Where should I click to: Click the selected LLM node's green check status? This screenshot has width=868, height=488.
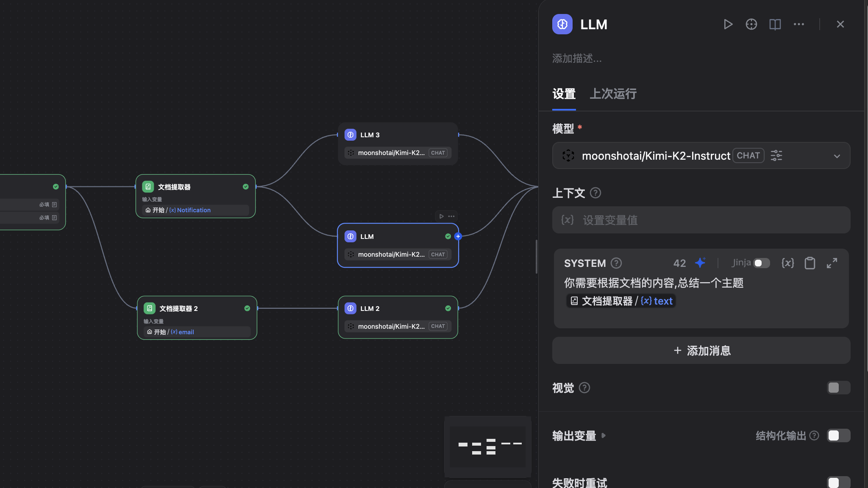click(x=448, y=236)
